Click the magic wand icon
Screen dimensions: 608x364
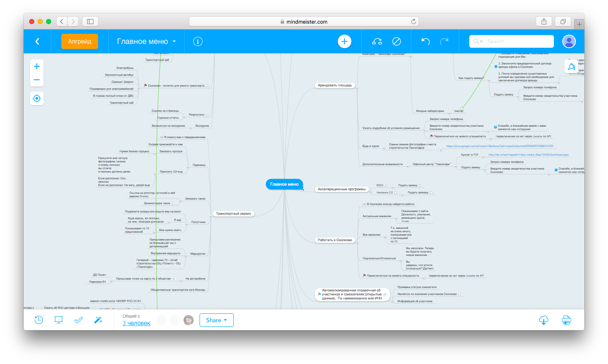(x=98, y=320)
